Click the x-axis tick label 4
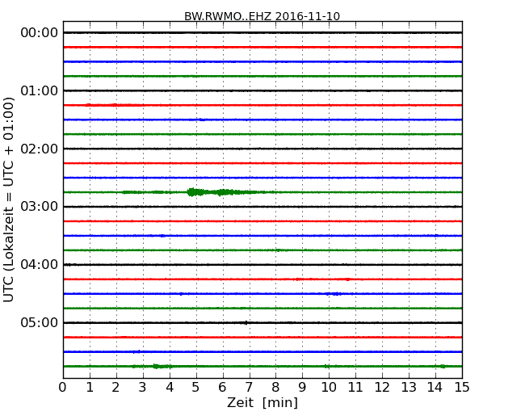The image size is (525, 420). click(x=170, y=388)
